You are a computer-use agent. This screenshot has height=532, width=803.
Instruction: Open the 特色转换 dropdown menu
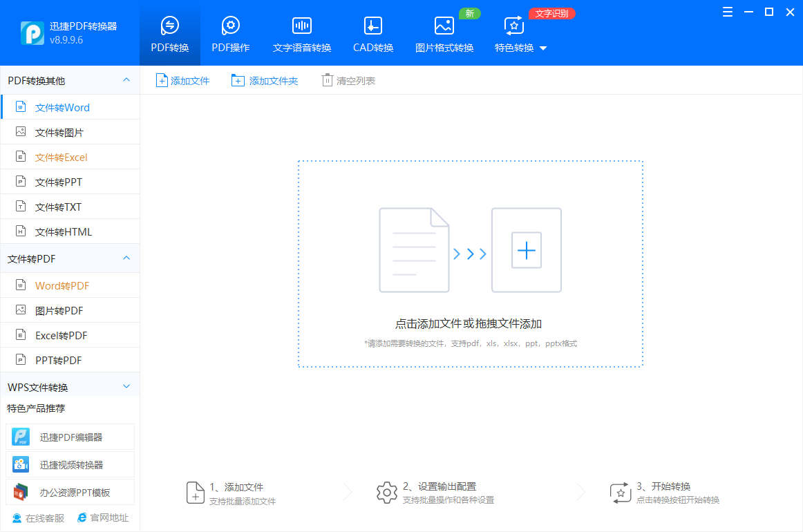click(520, 48)
